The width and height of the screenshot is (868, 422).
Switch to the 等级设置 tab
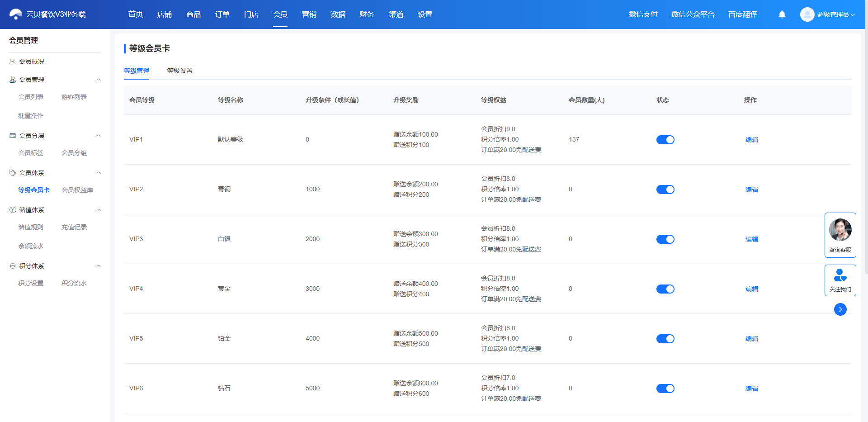pos(180,71)
